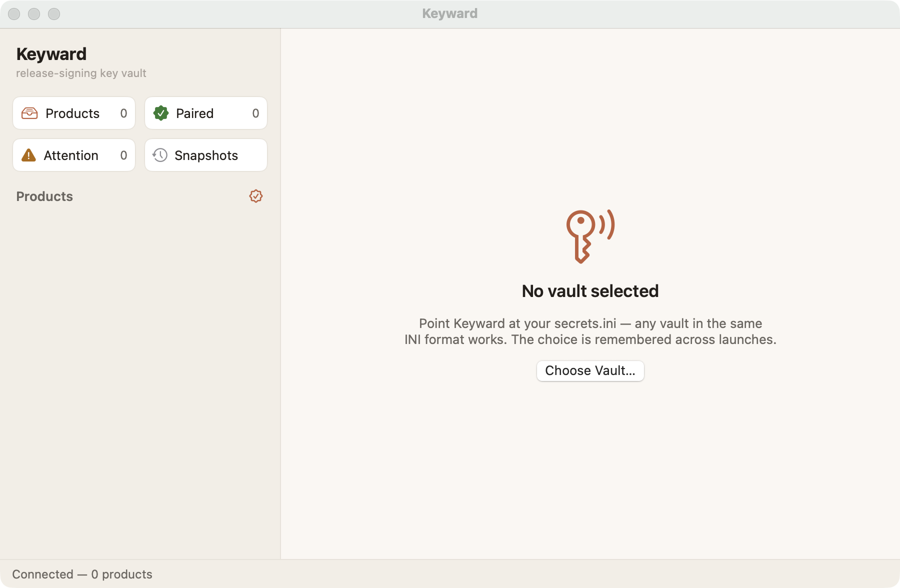Viewport: 900px width, 588px height.
Task: Click the 'No vault selected' heading
Action: tap(590, 291)
